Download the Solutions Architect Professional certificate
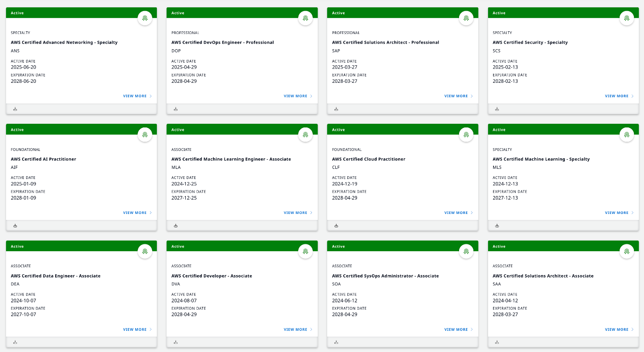Image resolution: width=644 pixels, height=352 pixels. 336,109
